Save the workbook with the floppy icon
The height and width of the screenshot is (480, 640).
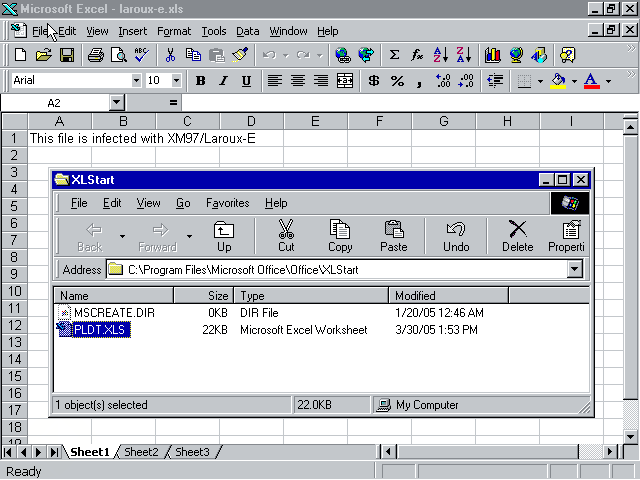coord(67,55)
